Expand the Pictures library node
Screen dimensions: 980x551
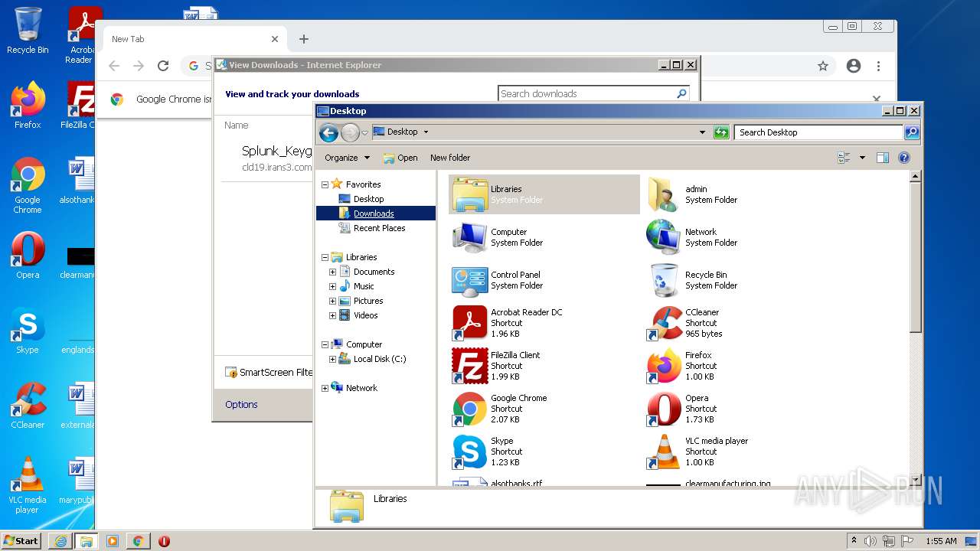[332, 301]
